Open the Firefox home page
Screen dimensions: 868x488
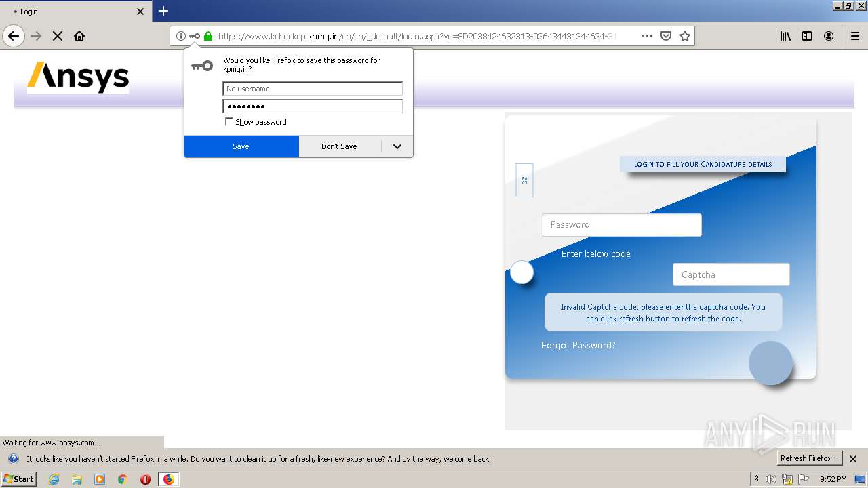pyautogui.click(x=79, y=36)
